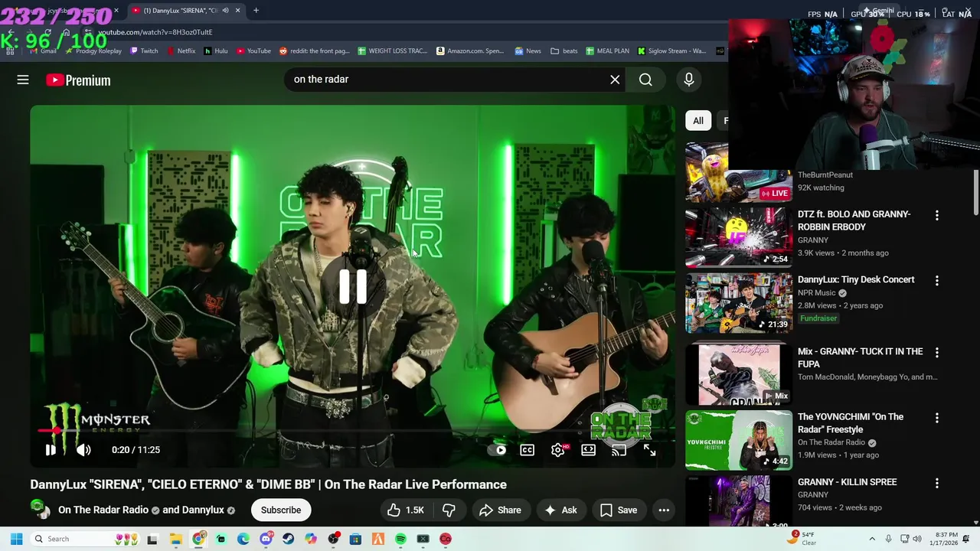Open video player settings gear
Screen dimensions: 980x551
(558, 450)
